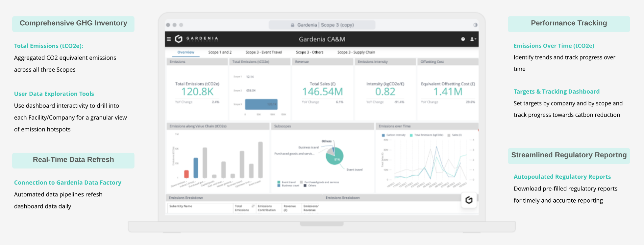Toggle the Sales legend item in the chart
Image resolution: width=644 pixels, height=245 pixels.
tap(455, 135)
